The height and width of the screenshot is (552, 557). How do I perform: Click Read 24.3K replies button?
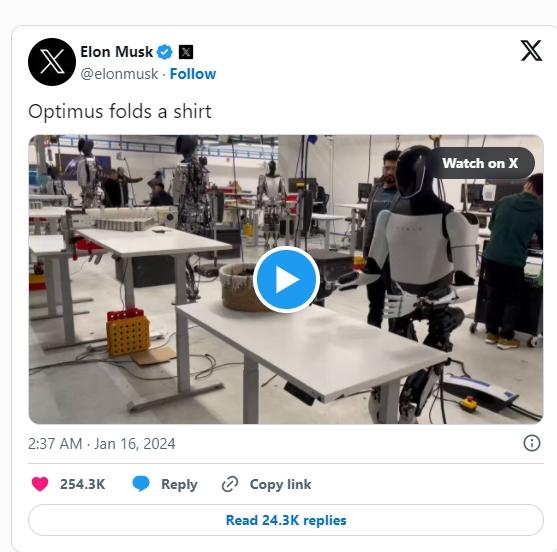pyautogui.click(x=286, y=520)
